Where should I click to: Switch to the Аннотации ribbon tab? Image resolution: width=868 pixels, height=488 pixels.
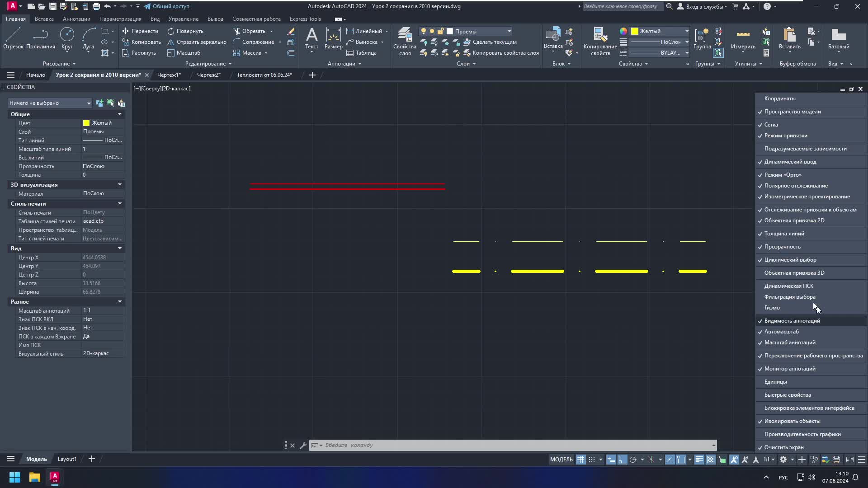76,19
